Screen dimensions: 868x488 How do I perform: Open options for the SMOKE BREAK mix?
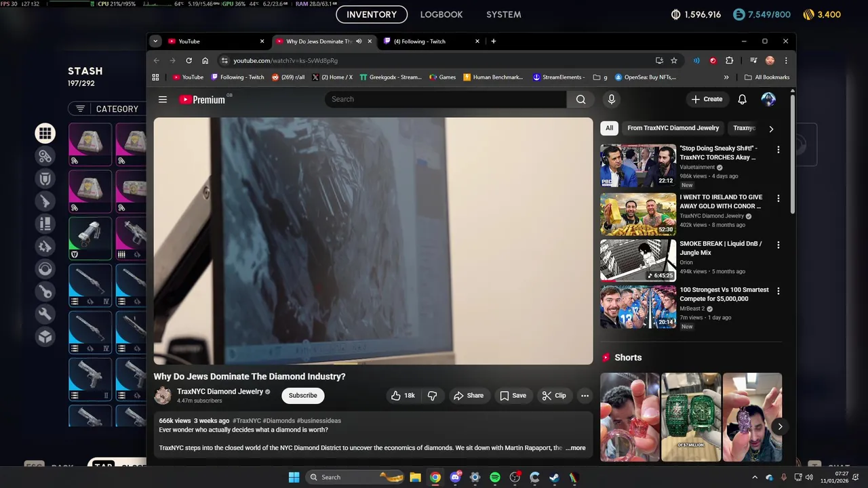pos(778,245)
